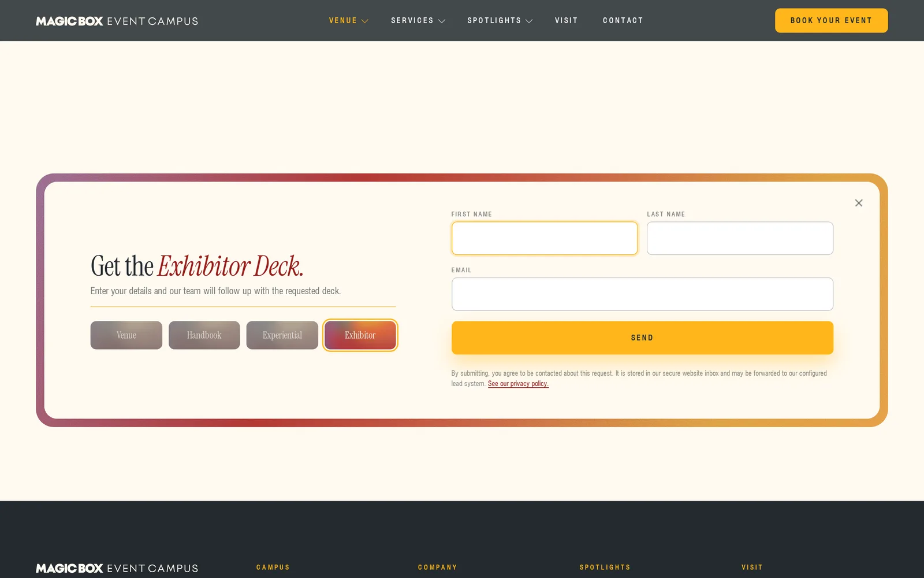The height and width of the screenshot is (578, 924).
Task: Click the Company footer heading
Action: click(438, 568)
